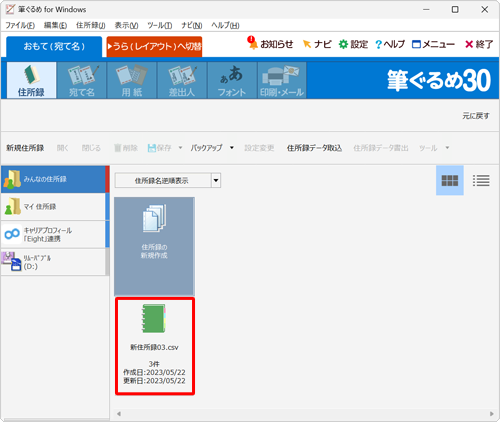Click the バックアップ button
The width and height of the screenshot is (500, 422).
(206, 148)
